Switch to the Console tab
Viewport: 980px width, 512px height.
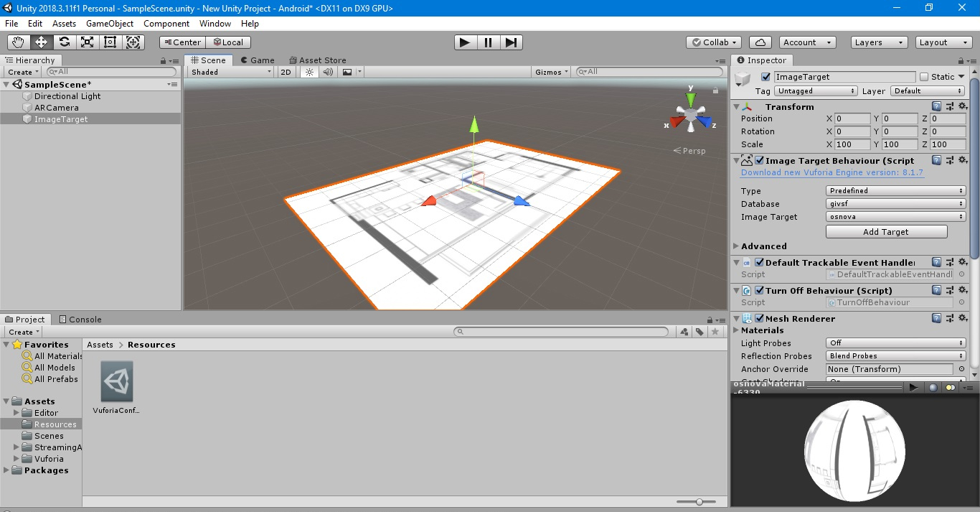point(80,320)
